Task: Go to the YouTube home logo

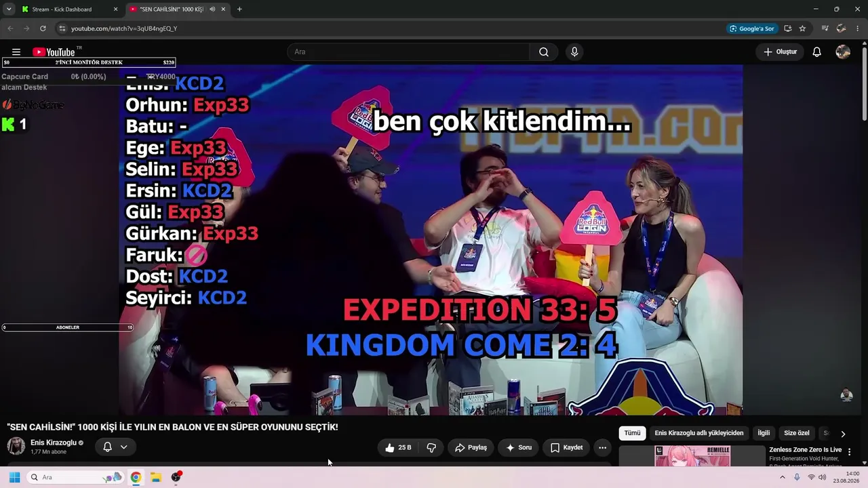Action: pos(54,52)
